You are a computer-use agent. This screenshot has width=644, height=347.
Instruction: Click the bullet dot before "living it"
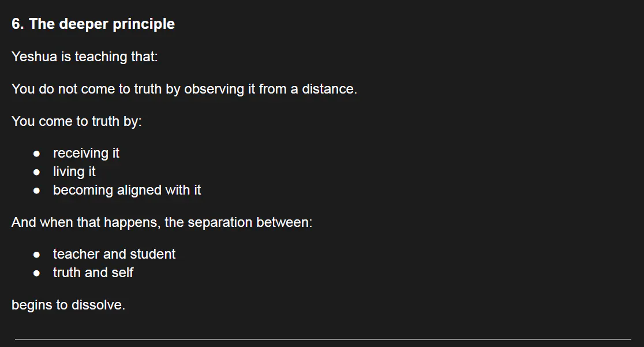[37, 172]
